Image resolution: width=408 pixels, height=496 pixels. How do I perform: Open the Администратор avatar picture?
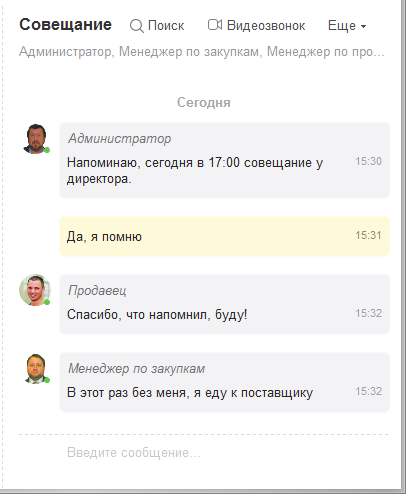35,139
